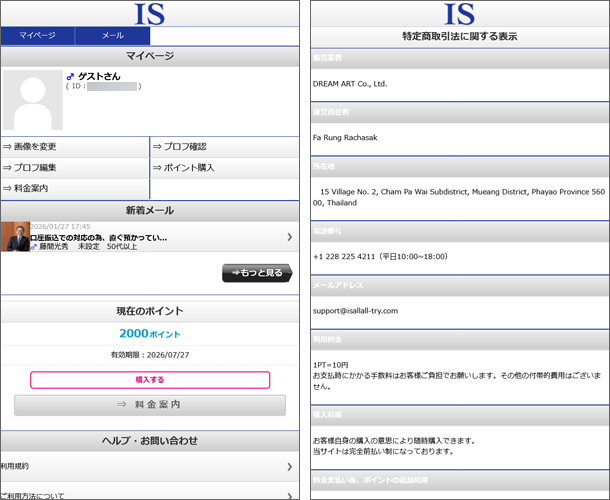Expand ご利用方法について chevron
The height and width of the screenshot is (500, 610).
289,493
